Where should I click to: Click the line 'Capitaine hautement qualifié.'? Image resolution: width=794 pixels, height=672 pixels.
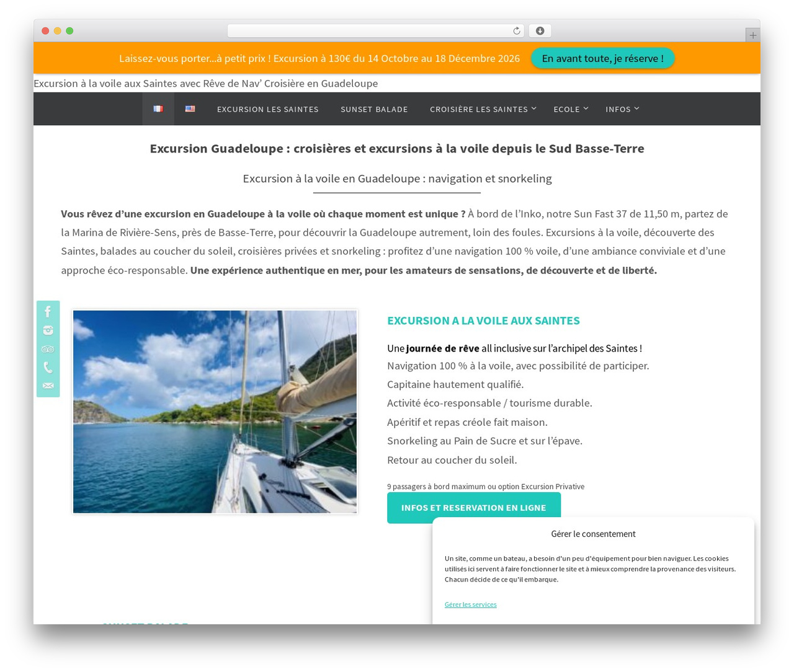(x=455, y=384)
